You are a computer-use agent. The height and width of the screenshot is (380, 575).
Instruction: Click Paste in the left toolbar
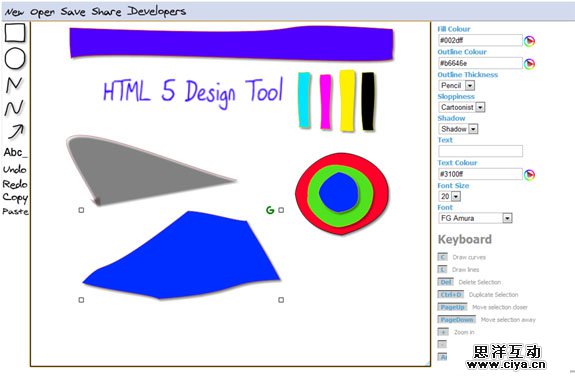(15, 211)
